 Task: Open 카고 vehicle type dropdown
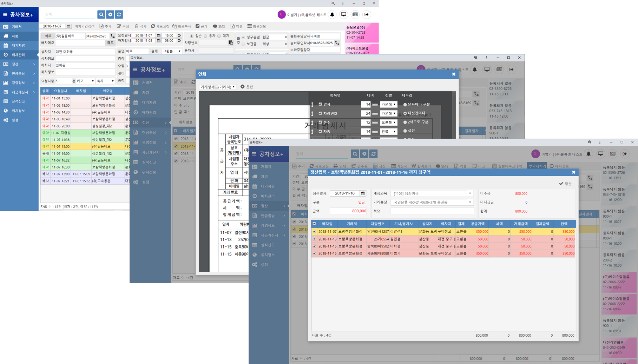click(x=85, y=81)
